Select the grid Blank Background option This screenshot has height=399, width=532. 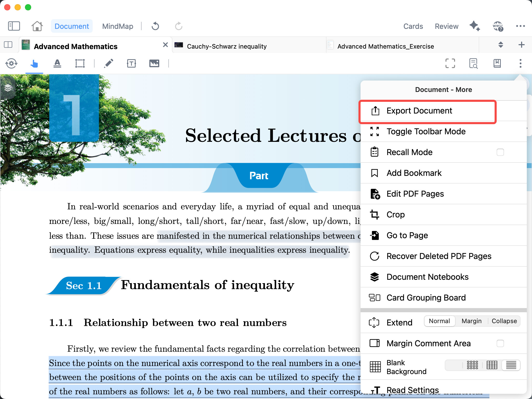click(492, 365)
